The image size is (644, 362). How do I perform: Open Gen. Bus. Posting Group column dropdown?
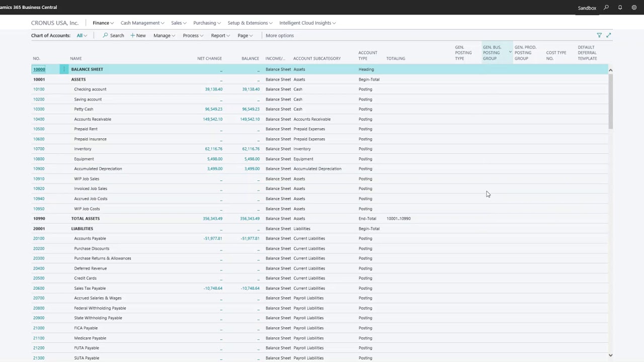click(510, 52)
